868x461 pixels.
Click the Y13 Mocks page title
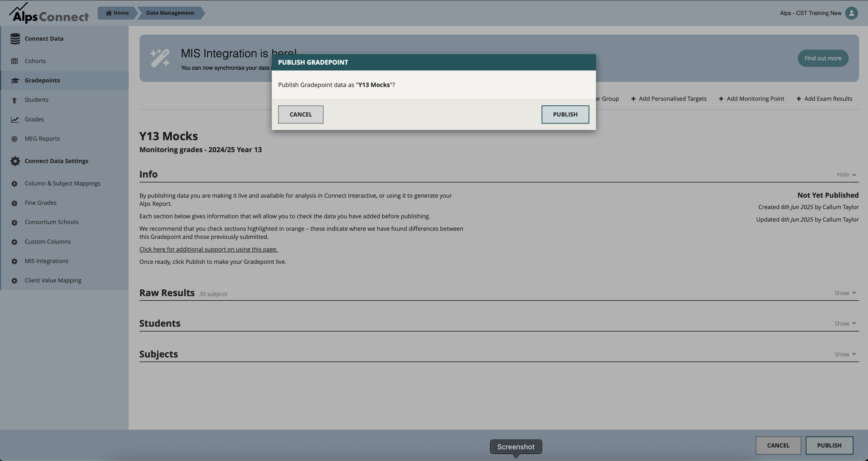click(169, 136)
